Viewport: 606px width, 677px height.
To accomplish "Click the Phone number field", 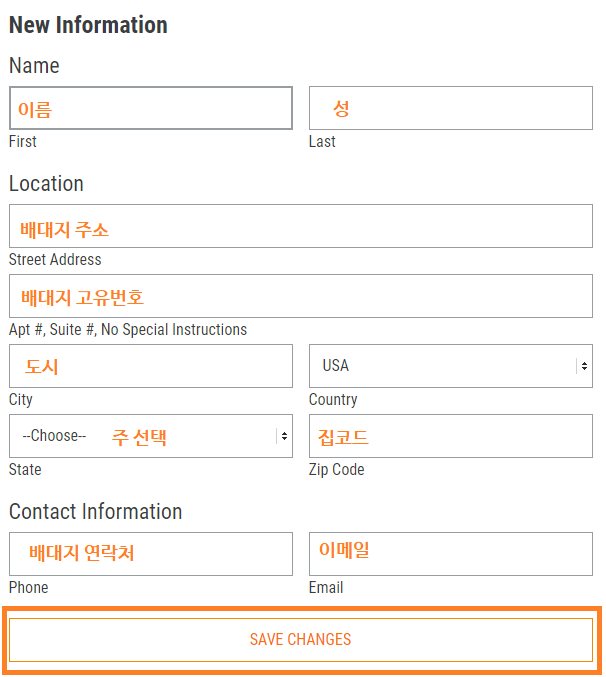I will point(151,554).
